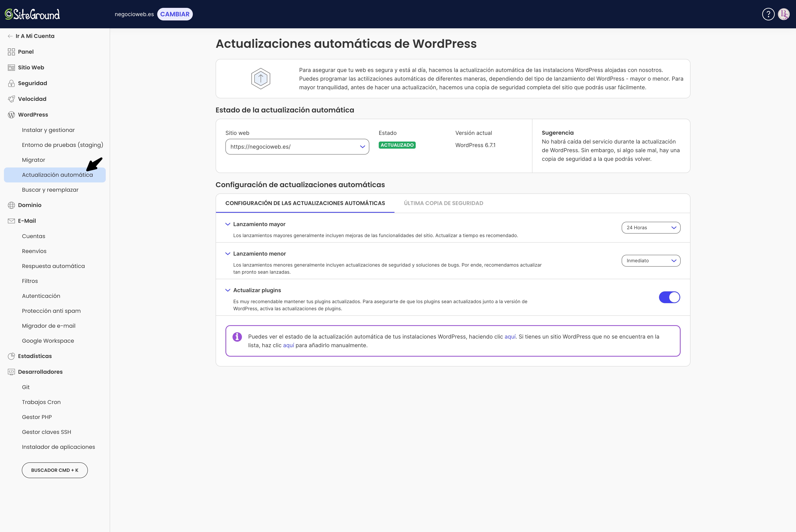Click the Desarrolladores code icon

coord(11,372)
